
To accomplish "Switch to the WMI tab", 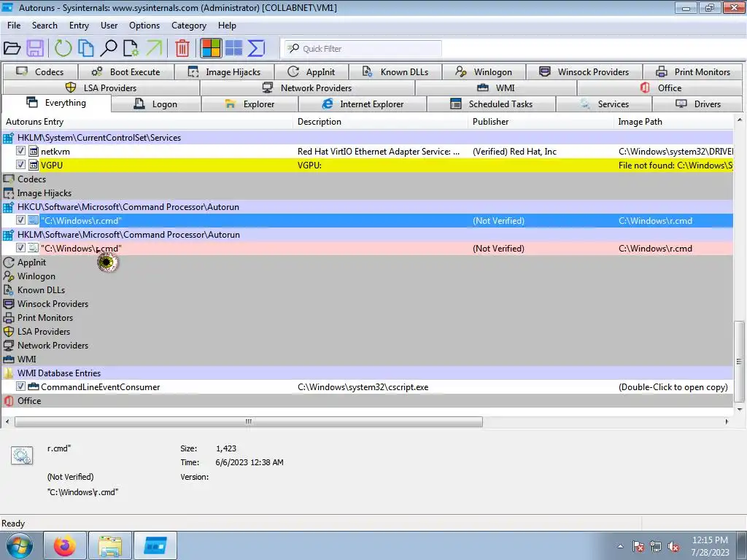I will point(496,87).
